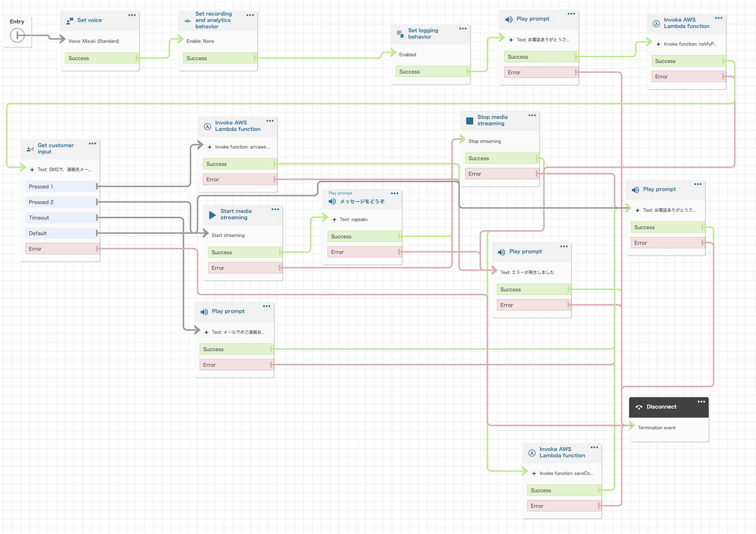Screen dimensions: 756x534
Task: Click the Disconnect block title
Action: [x=661, y=407]
